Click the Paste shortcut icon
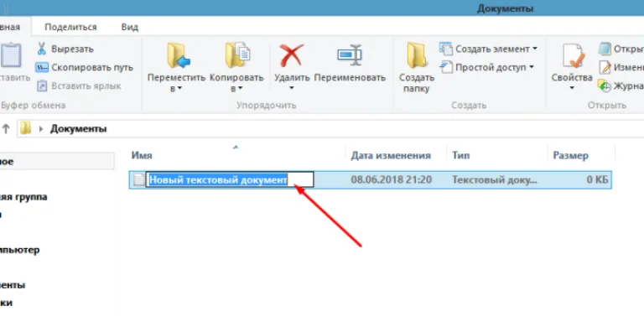Viewport: 644px width, 316px height. pyautogui.click(x=41, y=85)
